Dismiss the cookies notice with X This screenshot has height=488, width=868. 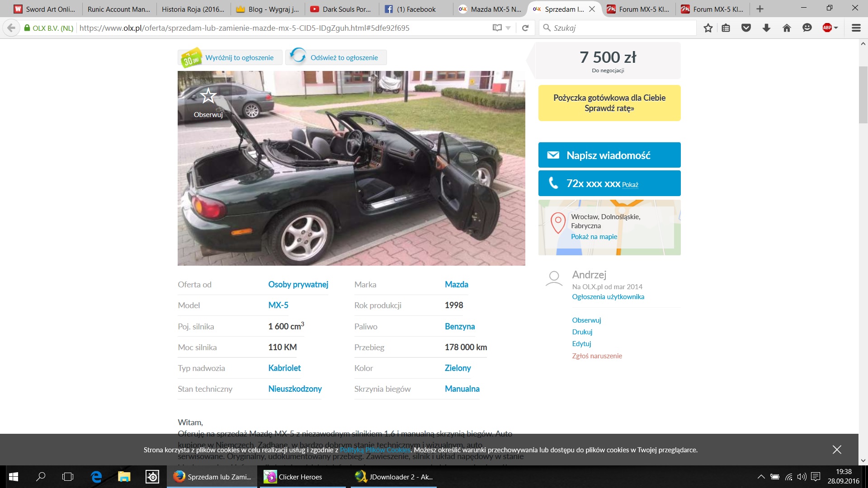(x=837, y=450)
